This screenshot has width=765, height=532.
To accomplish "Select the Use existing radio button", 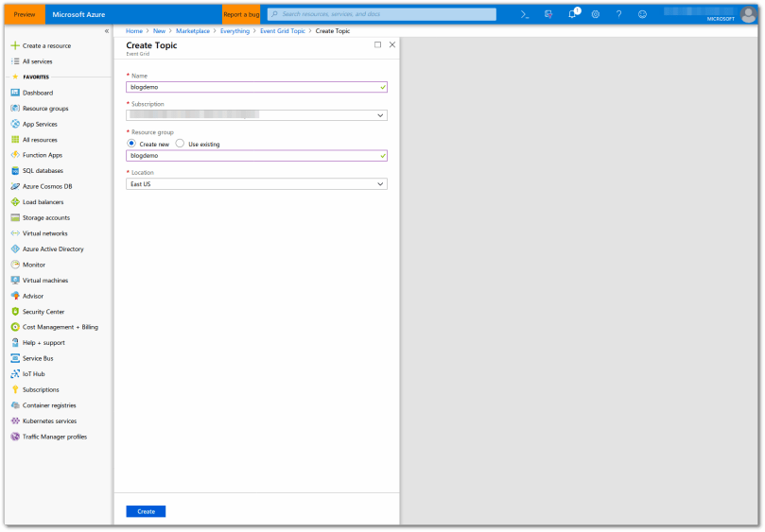I will [180, 144].
